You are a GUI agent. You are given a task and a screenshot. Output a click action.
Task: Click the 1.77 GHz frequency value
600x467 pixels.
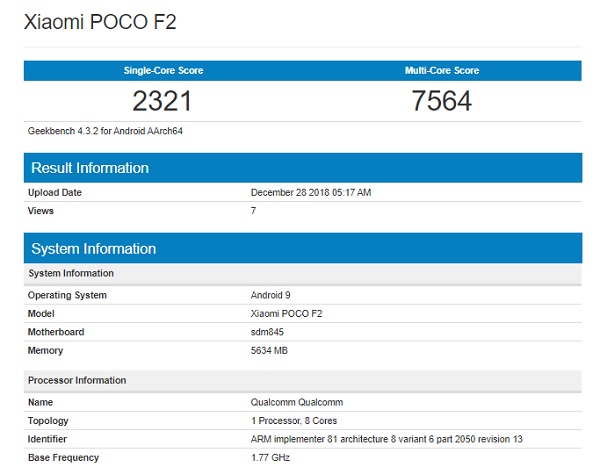[x=270, y=457]
